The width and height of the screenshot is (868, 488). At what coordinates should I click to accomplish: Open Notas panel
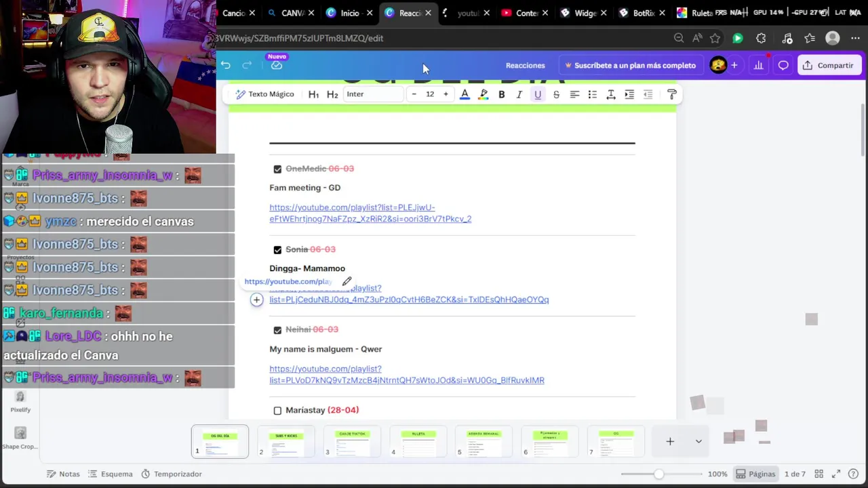click(63, 474)
